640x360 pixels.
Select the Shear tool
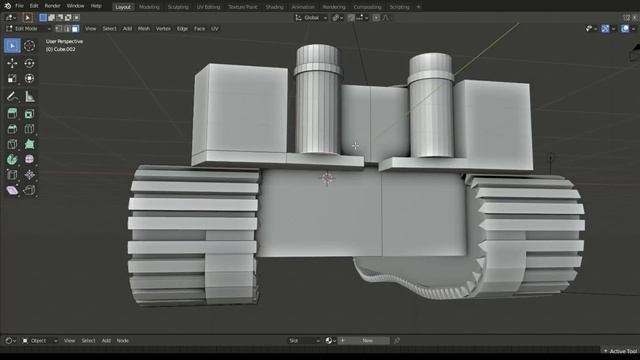point(12,190)
